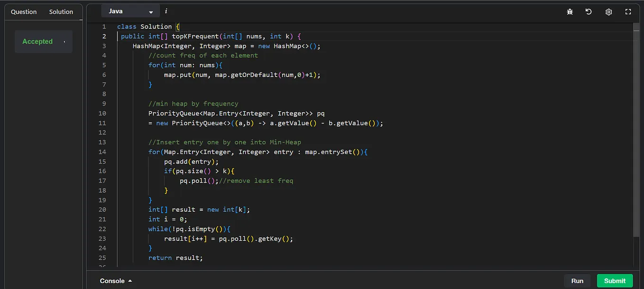
Task: Open the editor settings with the gear icon
Action: (x=608, y=11)
